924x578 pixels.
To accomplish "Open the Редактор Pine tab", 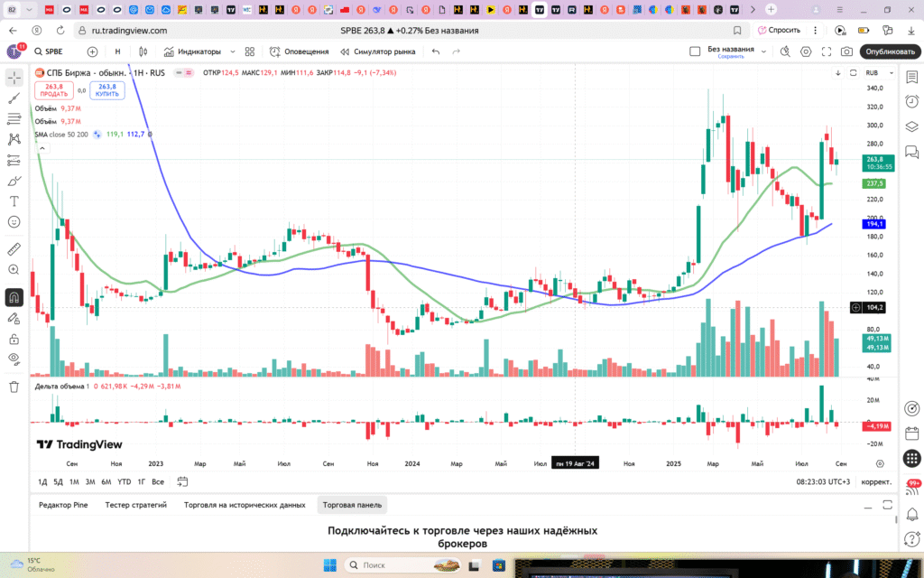I will tap(63, 505).
